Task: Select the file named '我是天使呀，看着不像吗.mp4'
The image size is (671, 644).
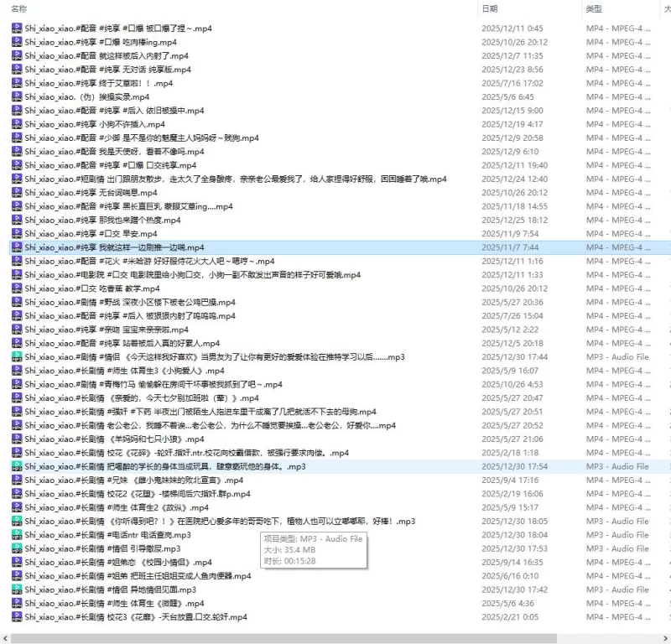Action: click(114, 152)
